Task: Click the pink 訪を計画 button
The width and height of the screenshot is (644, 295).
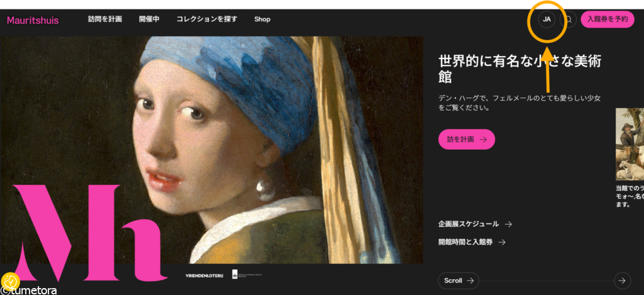Action: click(467, 139)
